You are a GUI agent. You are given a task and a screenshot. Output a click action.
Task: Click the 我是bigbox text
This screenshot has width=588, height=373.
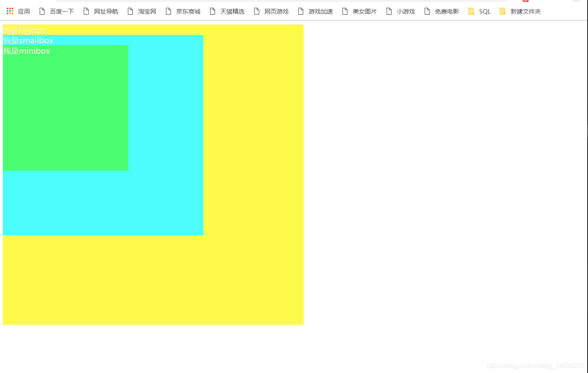[24, 30]
